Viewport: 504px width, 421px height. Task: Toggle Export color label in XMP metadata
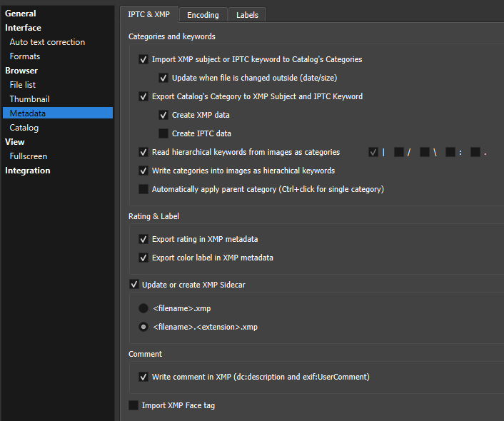[x=143, y=258]
